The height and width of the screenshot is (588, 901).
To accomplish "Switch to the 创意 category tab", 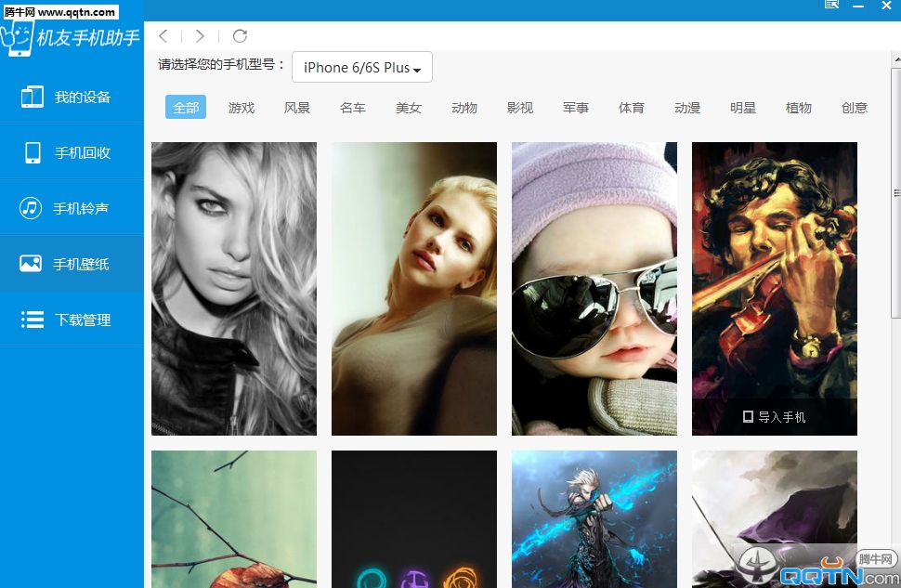I will (855, 108).
